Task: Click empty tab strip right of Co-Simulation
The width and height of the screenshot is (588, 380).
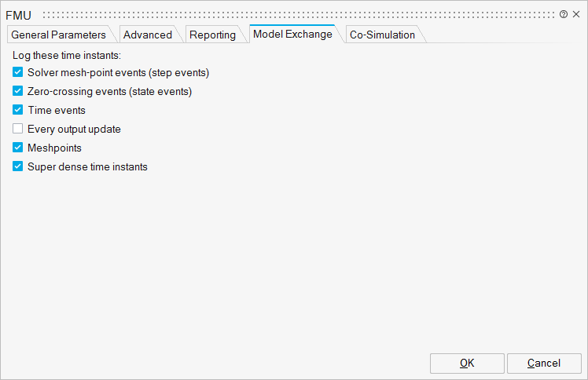Action: pyautogui.click(x=503, y=35)
